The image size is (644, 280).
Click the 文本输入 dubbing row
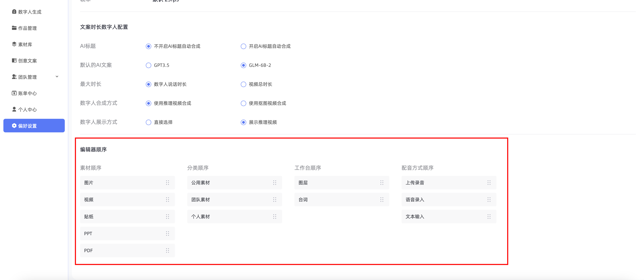pos(449,217)
